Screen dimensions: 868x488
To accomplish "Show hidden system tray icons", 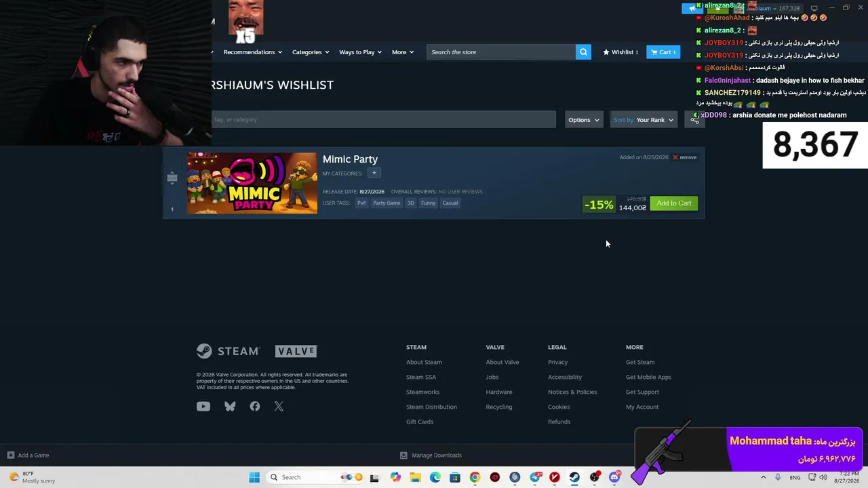I will pos(764,477).
